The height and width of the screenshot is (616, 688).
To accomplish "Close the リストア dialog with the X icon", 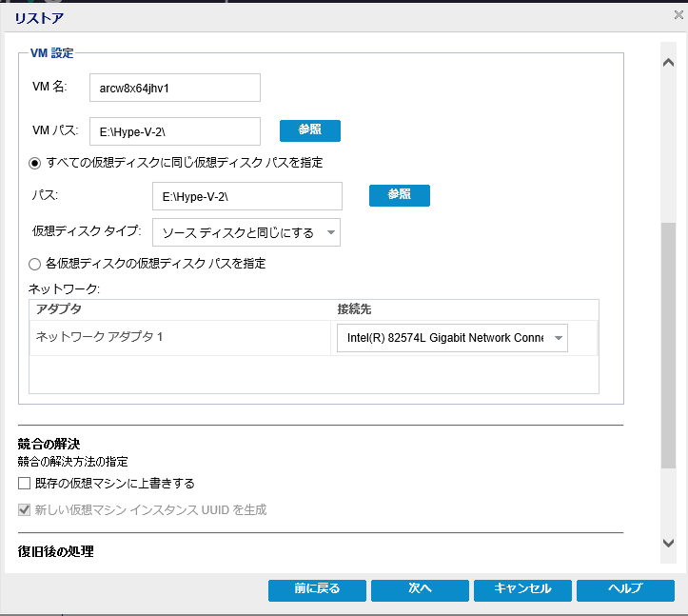I will pos(678,15).
